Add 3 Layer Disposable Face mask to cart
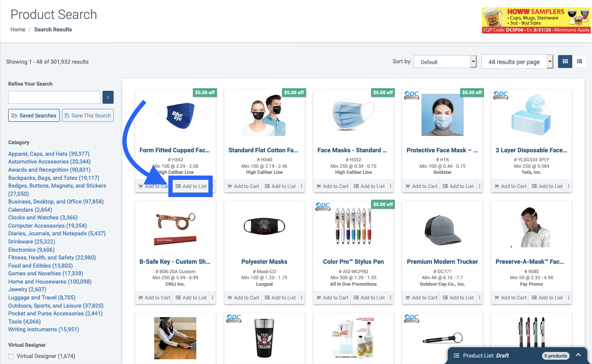 (x=510, y=186)
